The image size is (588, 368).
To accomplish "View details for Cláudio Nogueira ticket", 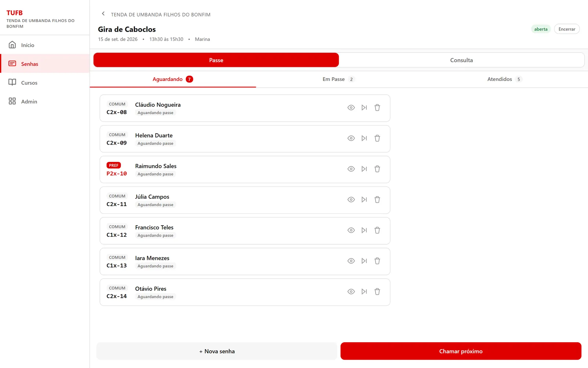I will click(351, 108).
